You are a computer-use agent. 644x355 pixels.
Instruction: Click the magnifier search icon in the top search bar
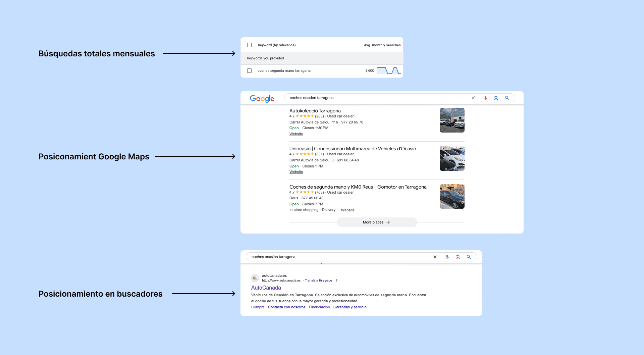point(507,98)
